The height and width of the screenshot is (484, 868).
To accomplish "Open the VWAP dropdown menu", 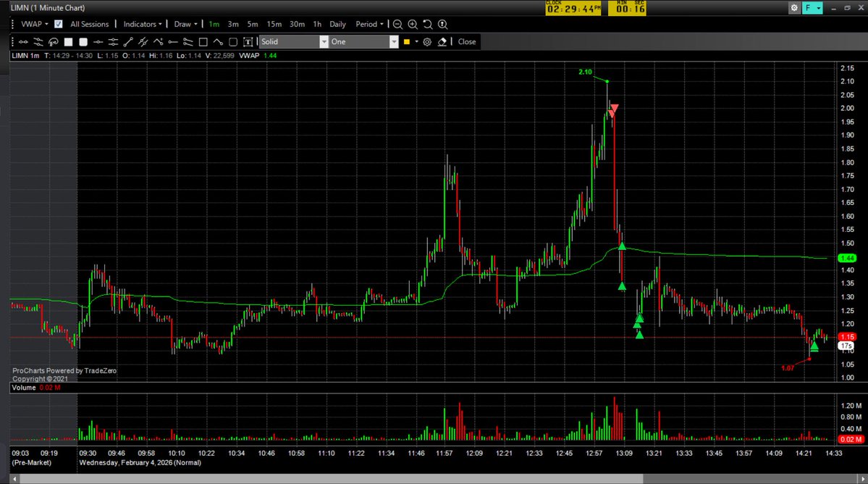I will pos(34,25).
